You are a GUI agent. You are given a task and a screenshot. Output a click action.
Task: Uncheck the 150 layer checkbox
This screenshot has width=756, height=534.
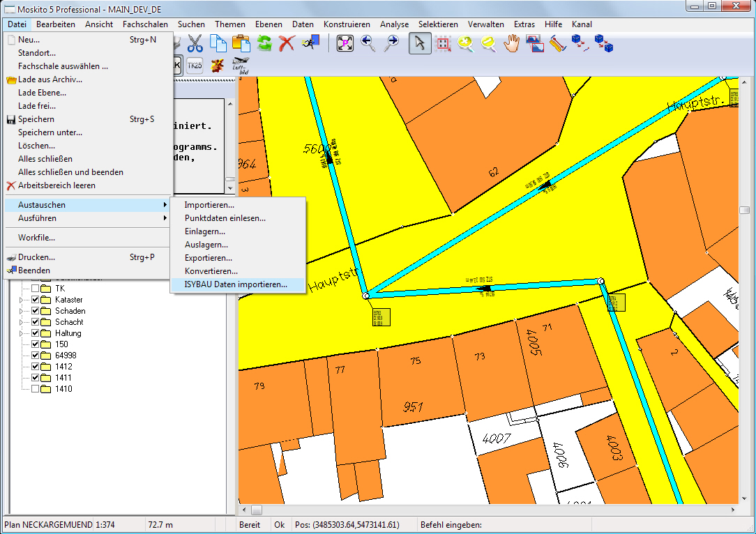35,344
